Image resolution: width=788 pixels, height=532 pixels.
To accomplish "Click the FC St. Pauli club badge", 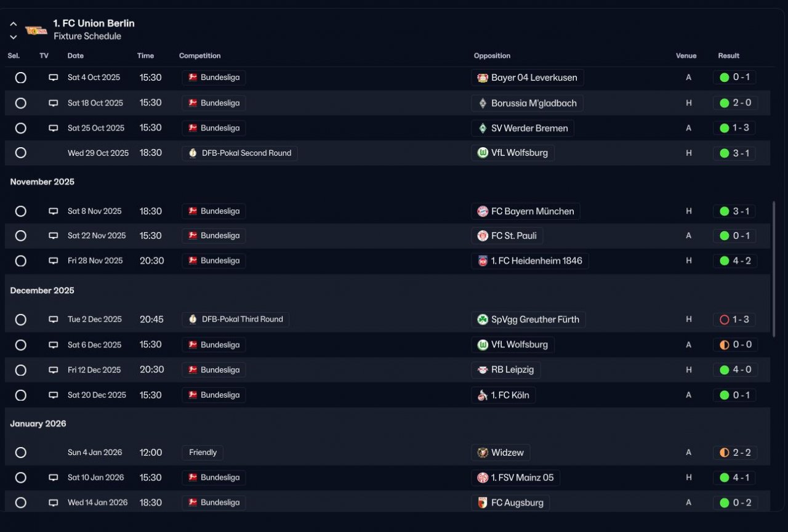I will pos(483,236).
